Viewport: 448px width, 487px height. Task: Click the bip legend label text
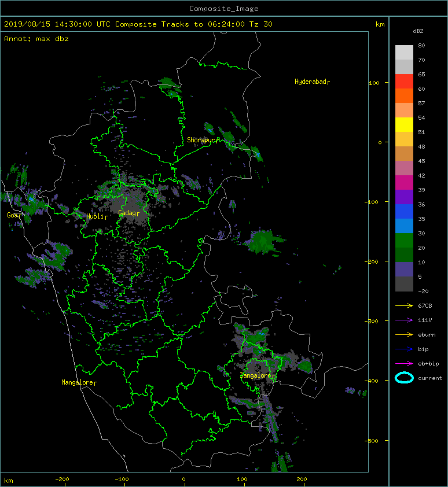tap(423, 349)
